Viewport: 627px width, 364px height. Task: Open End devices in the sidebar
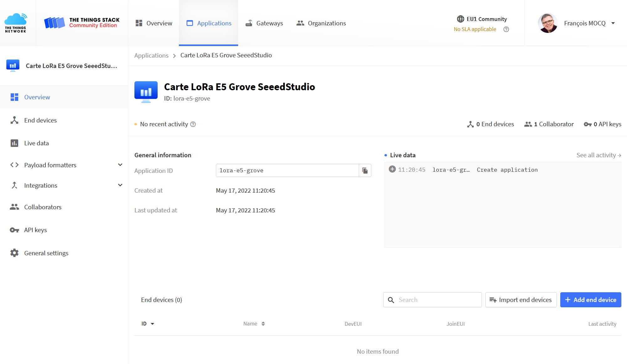(x=64, y=120)
